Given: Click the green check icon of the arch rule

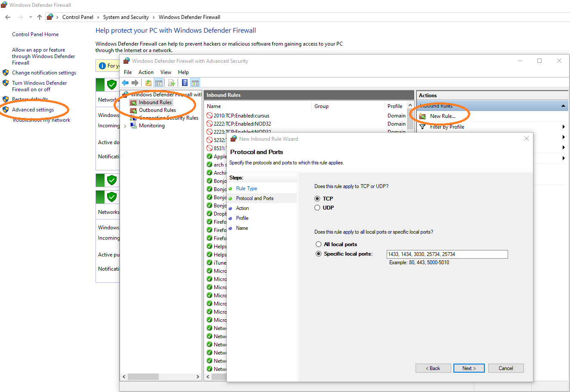Looking at the screenshot, I should pos(210,164).
